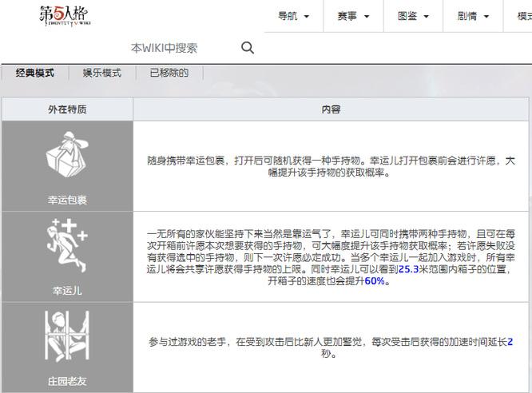
Task: Switch to the 已移除的 tab
Action: 169,73
